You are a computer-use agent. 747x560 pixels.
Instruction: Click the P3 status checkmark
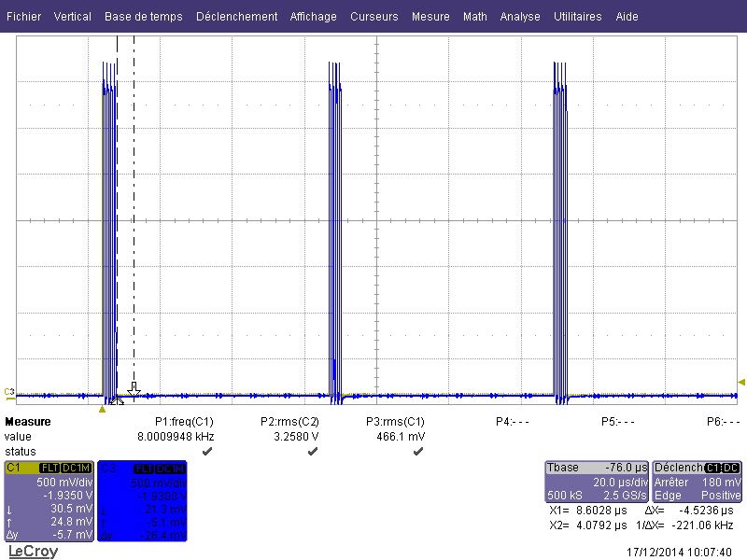pyautogui.click(x=418, y=451)
